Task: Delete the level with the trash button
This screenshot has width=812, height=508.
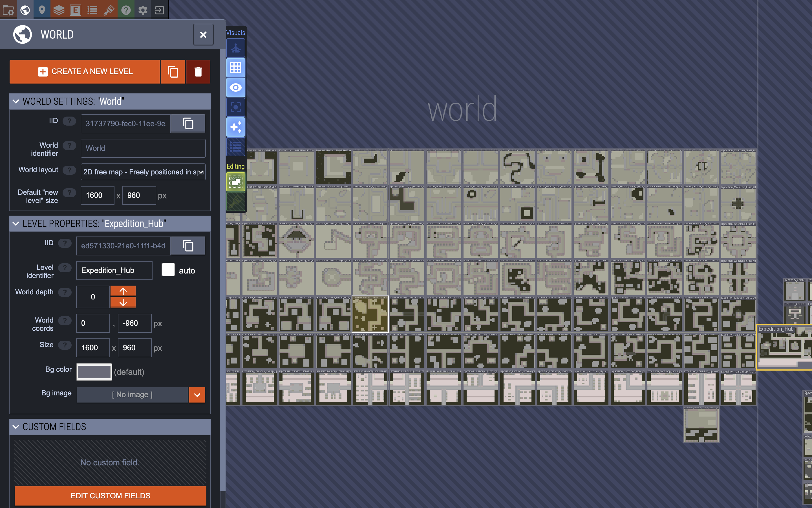Action: point(198,72)
